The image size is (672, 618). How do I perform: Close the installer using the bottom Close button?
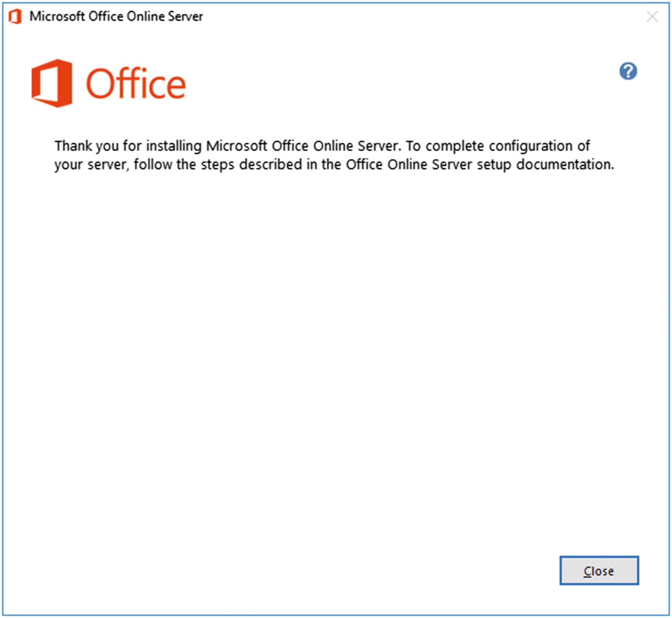[x=599, y=570]
